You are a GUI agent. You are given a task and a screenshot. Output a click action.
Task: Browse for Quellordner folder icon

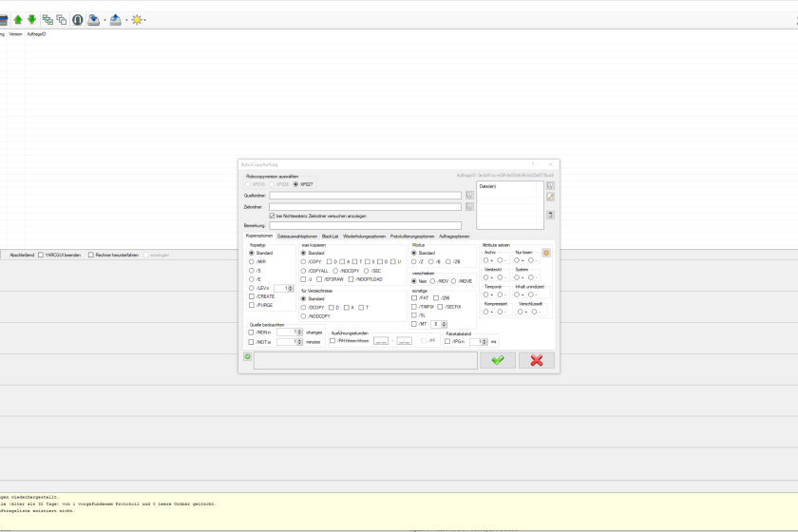click(469, 196)
